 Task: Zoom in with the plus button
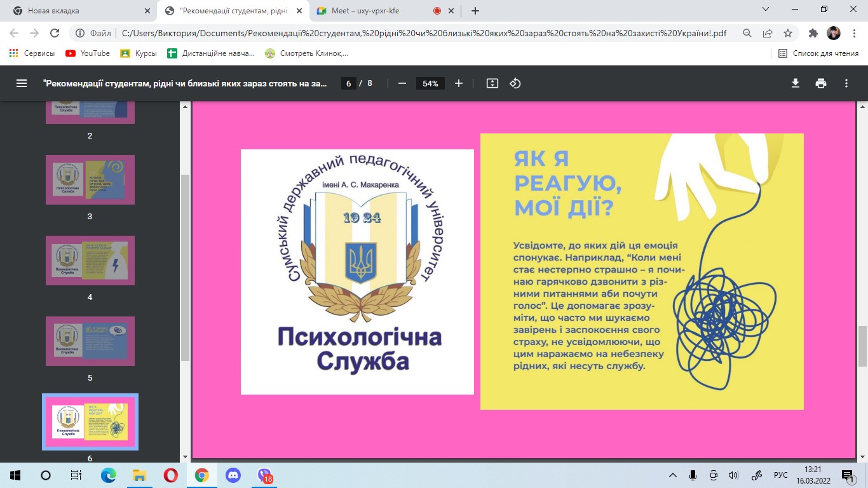click(459, 83)
